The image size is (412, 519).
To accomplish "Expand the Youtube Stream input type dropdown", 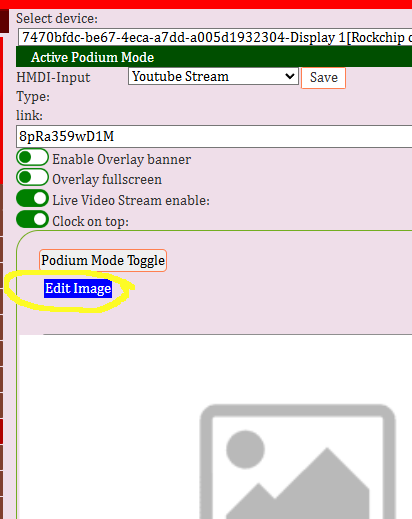I will pos(213,76).
